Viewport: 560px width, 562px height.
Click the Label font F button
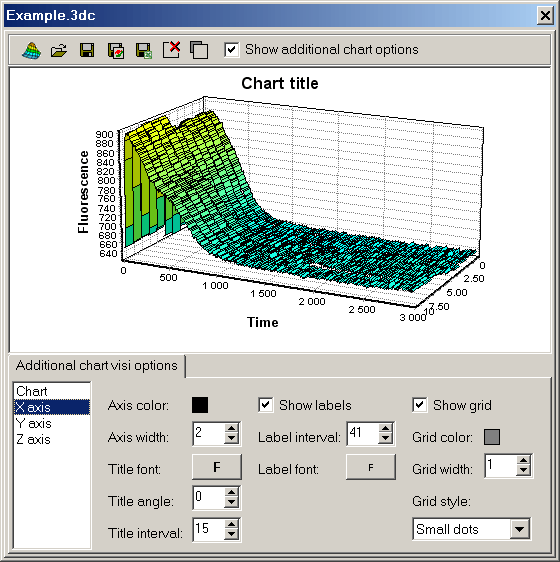371,467
